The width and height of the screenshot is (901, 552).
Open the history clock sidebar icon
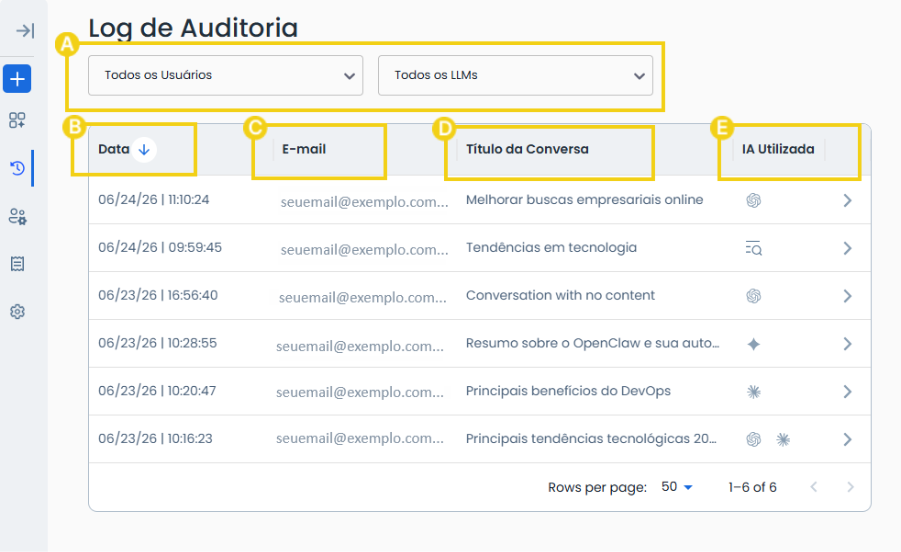(17, 168)
